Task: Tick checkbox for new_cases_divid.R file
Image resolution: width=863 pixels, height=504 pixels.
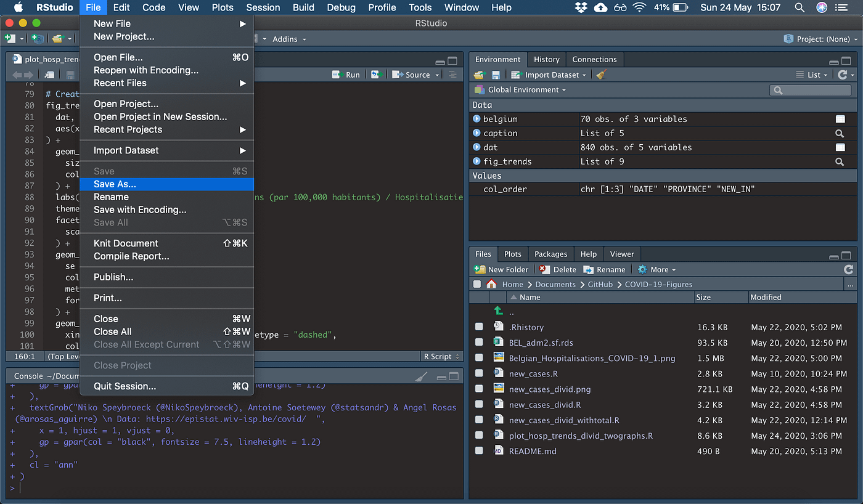Action: pyautogui.click(x=479, y=405)
